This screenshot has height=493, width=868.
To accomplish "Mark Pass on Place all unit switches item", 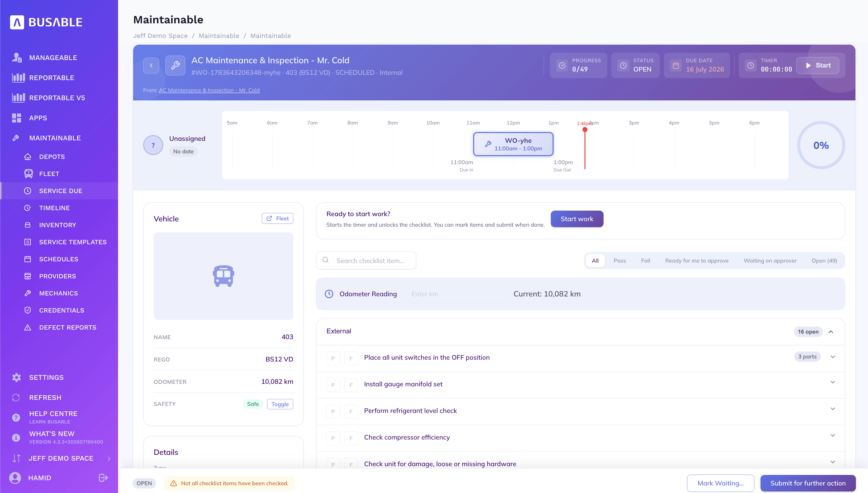I will tap(333, 358).
